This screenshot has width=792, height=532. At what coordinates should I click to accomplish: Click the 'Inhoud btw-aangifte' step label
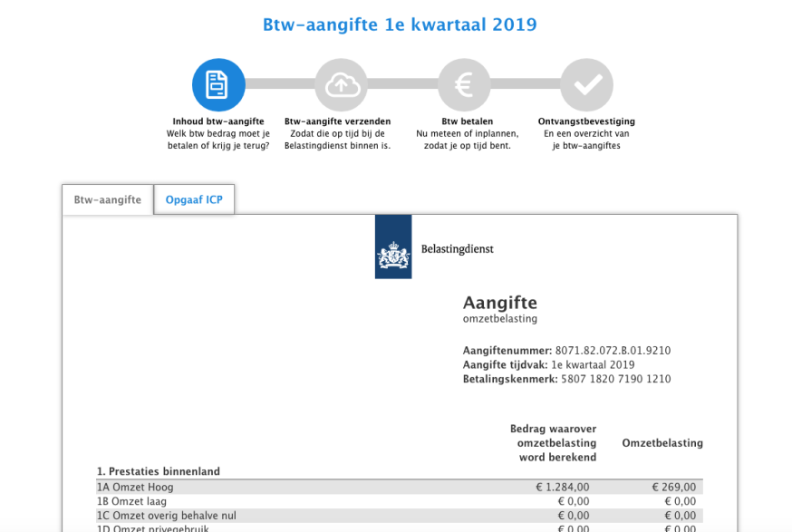[x=218, y=121]
